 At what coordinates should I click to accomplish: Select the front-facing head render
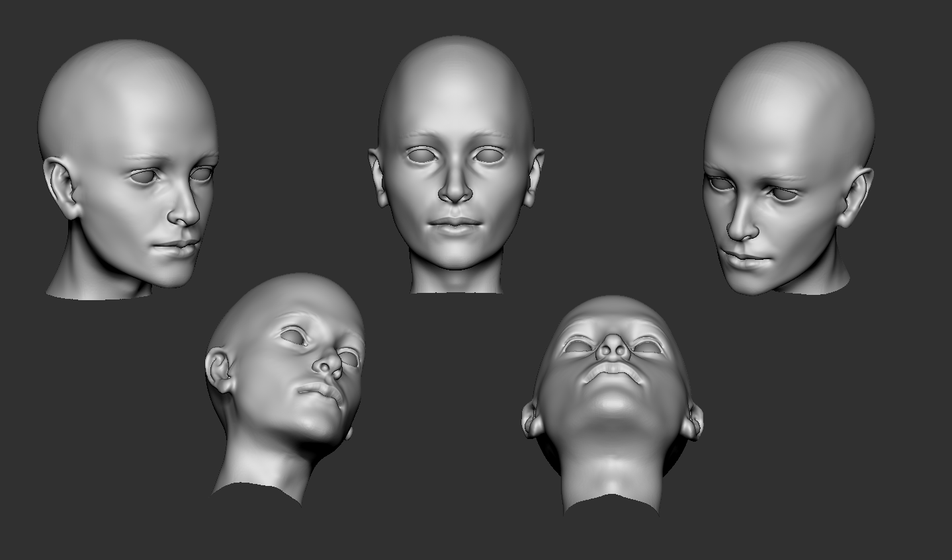click(456, 165)
